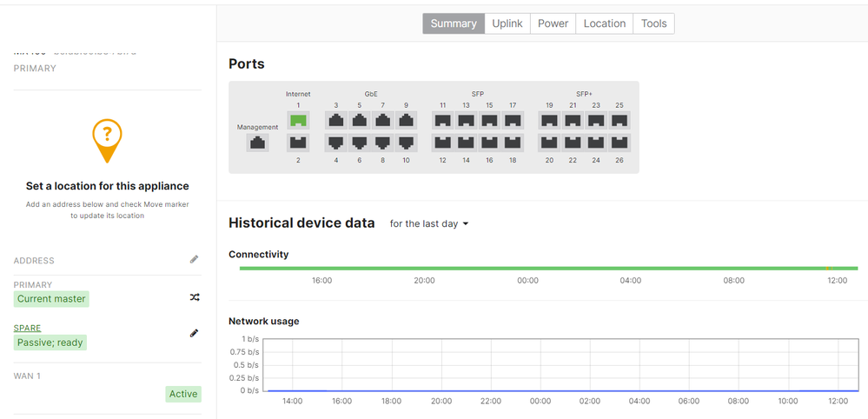Select the Management port icon
This screenshot has width=868, height=419.
(x=257, y=143)
